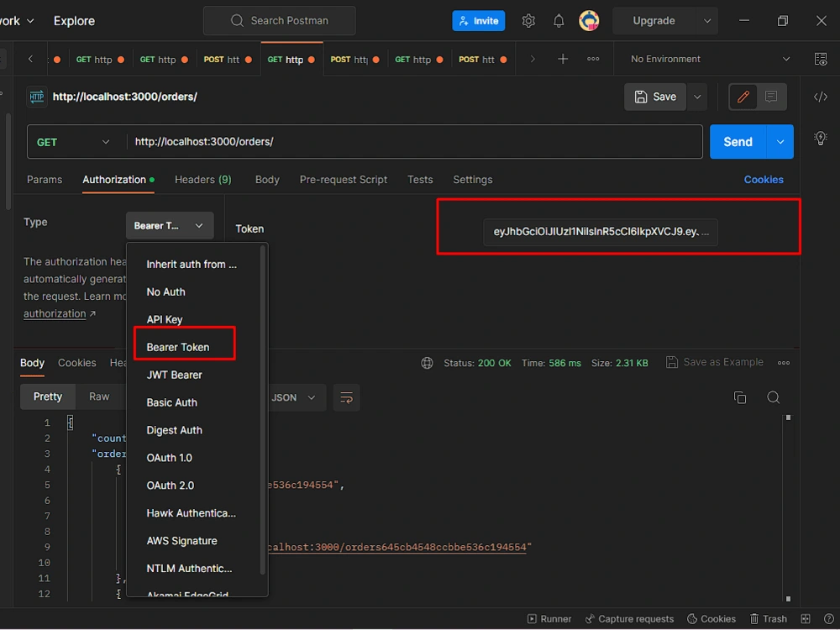This screenshot has height=630, width=840.
Task: Expand the Save options arrow
Action: coord(697,97)
